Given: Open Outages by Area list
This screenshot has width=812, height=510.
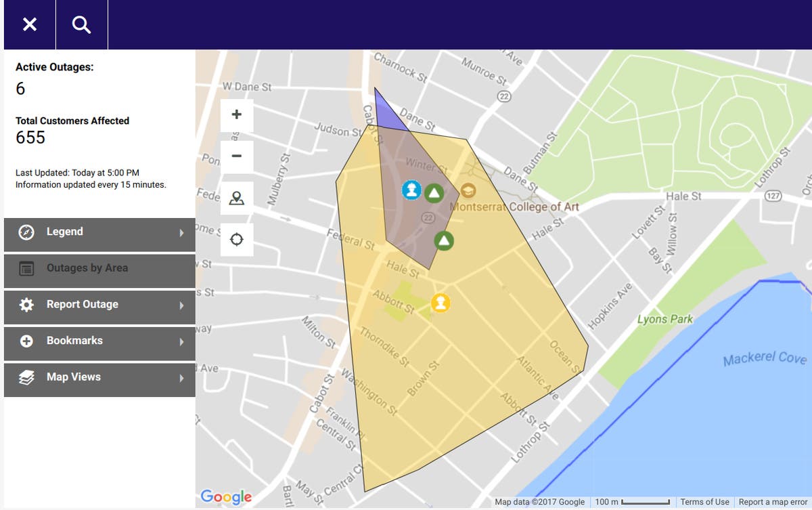Looking at the screenshot, I should [x=99, y=269].
